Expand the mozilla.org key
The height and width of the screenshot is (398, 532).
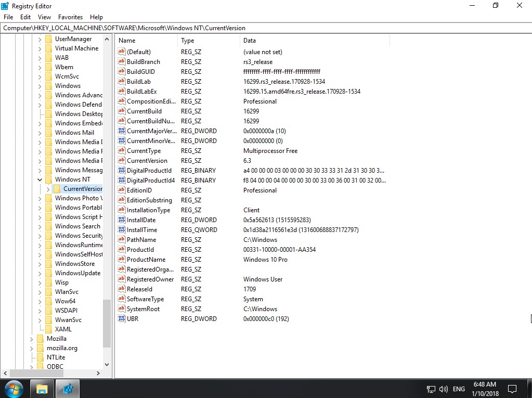pos(32,348)
